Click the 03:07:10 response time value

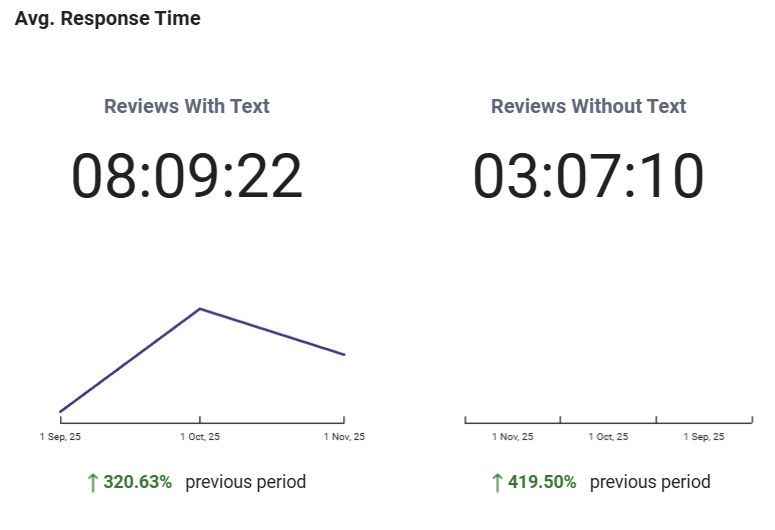pos(588,176)
